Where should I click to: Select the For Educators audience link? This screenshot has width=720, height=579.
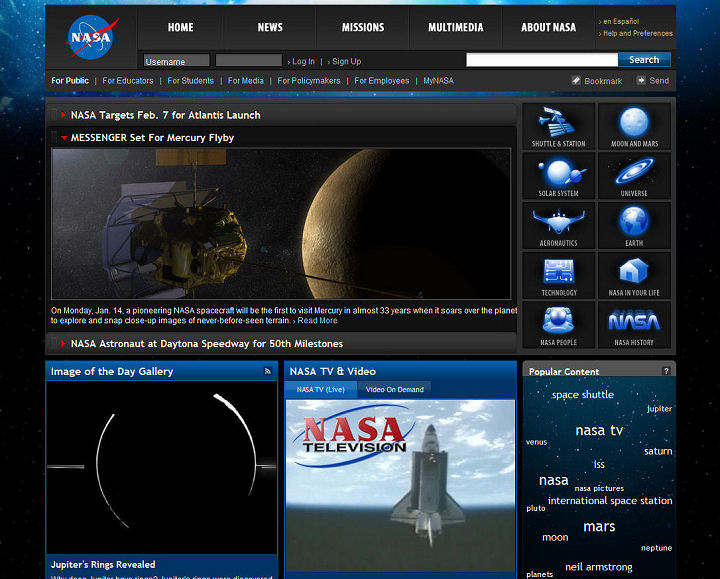[128, 81]
